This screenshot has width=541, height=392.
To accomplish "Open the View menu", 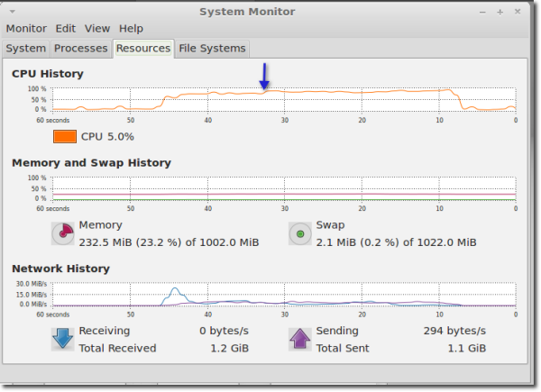I will (97, 29).
